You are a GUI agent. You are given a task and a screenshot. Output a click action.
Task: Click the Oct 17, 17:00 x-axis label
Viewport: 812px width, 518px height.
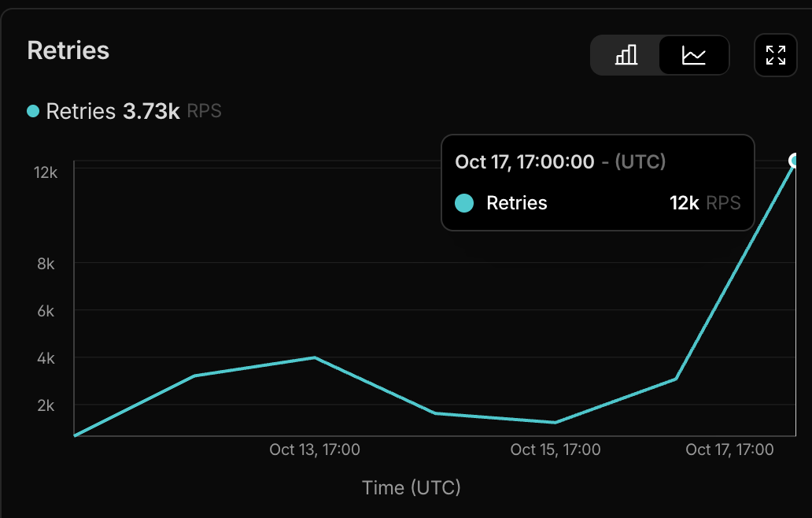point(729,450)
